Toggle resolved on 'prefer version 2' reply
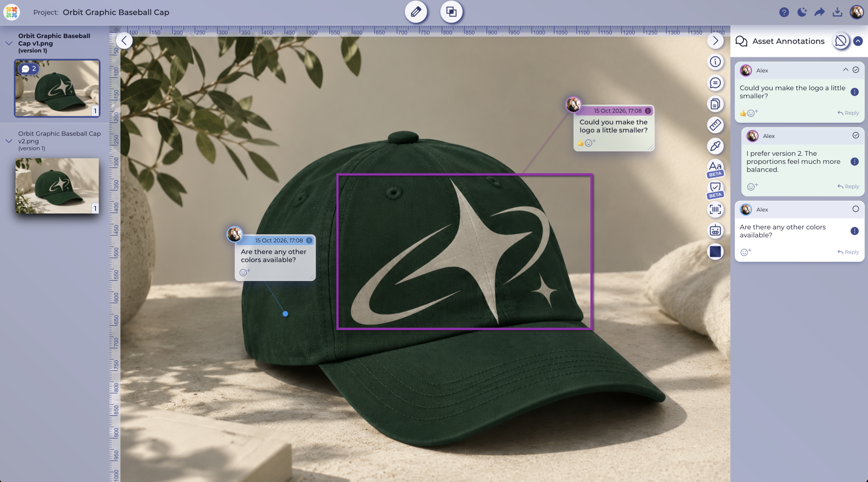This screenshot has height=482, width=868. (855, 135)
